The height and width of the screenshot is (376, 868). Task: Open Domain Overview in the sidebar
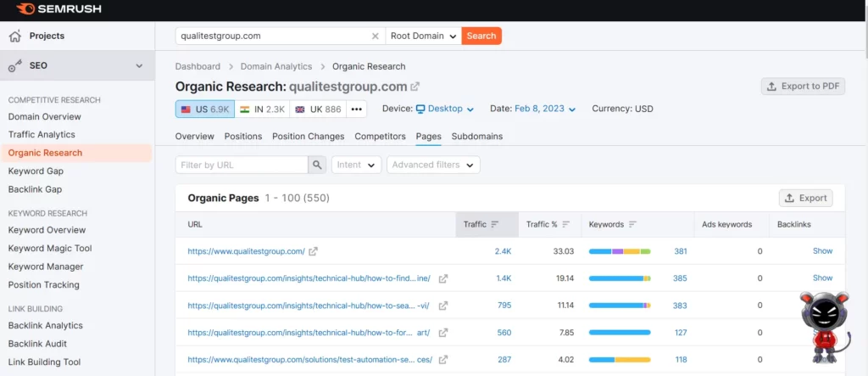point(45,116)
